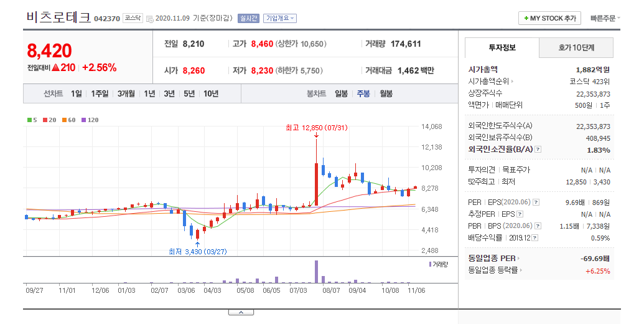Click the 시가 8,260 value

pyautogui.click(x=194, y=71)
